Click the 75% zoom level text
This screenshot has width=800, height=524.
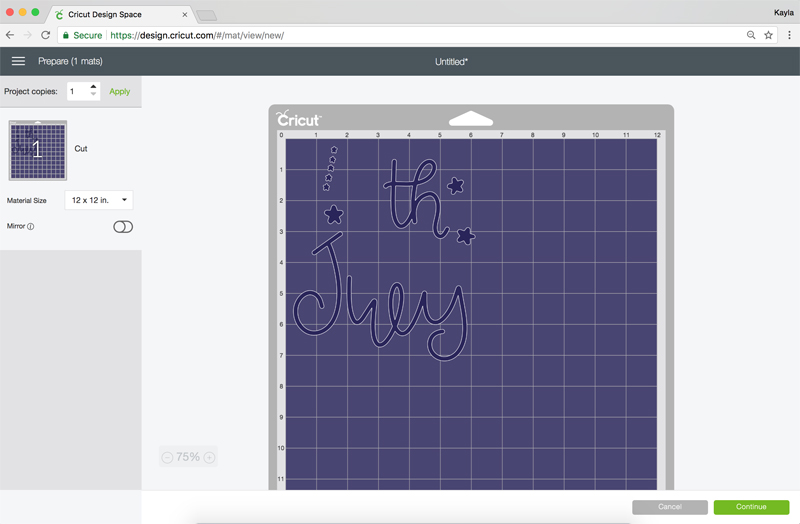[x=188, y=457]
